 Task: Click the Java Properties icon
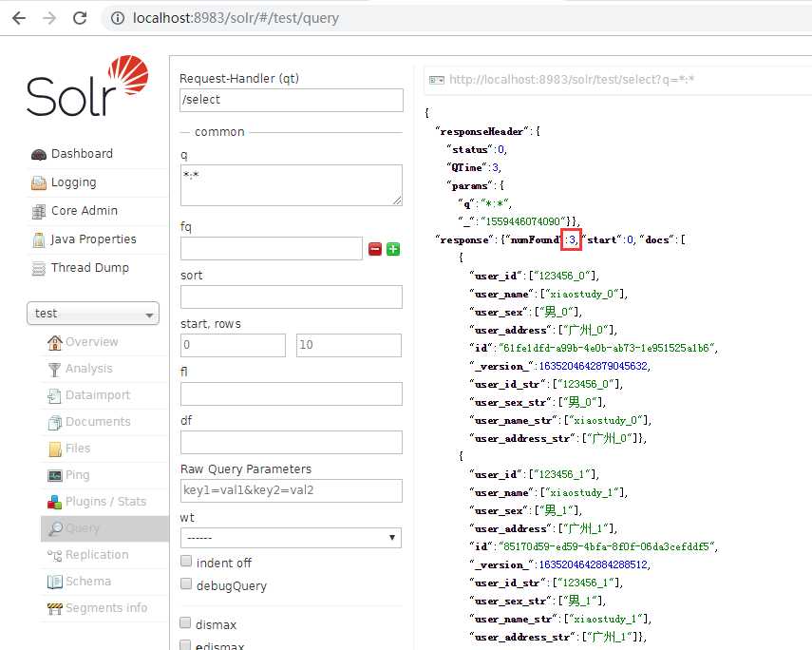pos(39,239)
